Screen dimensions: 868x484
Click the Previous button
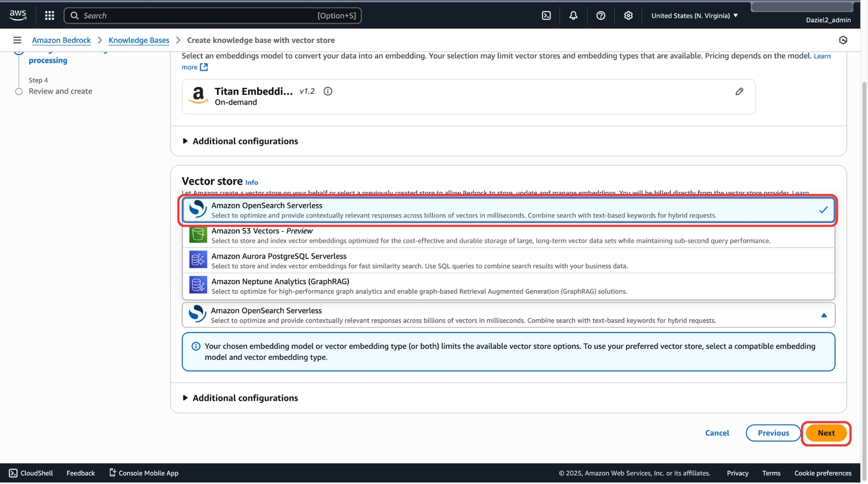[x=773, y=433]
